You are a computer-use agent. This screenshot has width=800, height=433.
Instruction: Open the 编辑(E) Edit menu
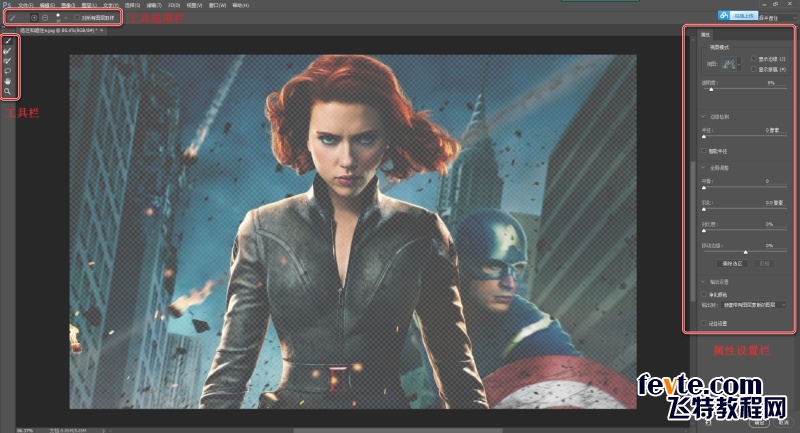pyautogui.click(x=47, y=5)
